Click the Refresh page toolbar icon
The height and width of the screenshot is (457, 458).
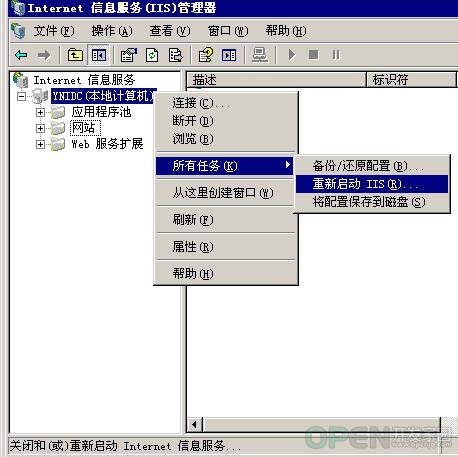point(152,55)
